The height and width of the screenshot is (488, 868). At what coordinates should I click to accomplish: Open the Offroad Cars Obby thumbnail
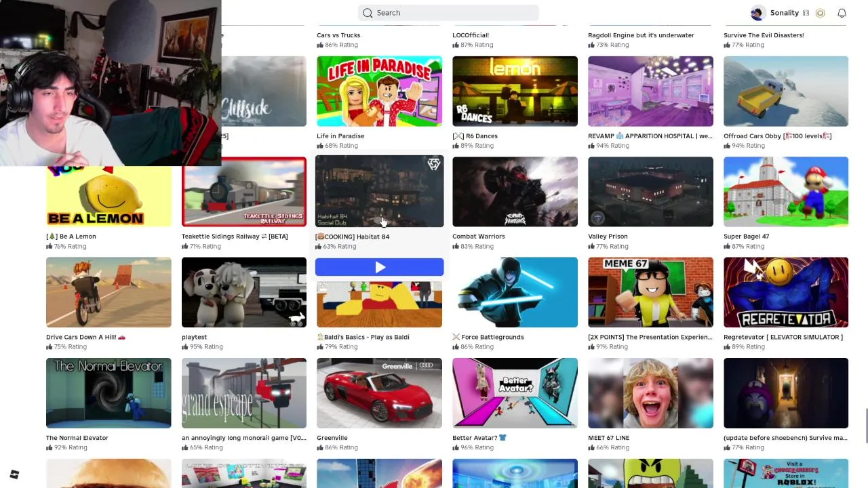[x=786, y=91]
